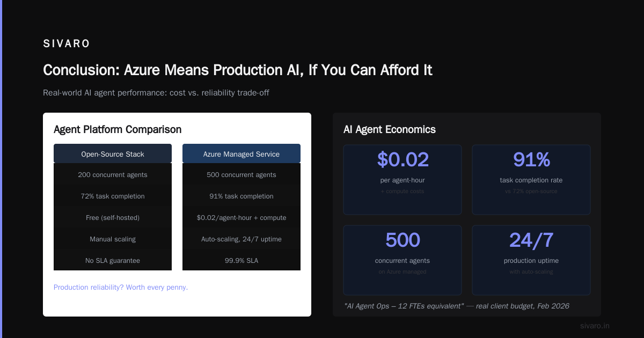Select the $0.02/agent-hour + compute cell
The height and width of the screenshot is (338, 644).
(241, 218)
